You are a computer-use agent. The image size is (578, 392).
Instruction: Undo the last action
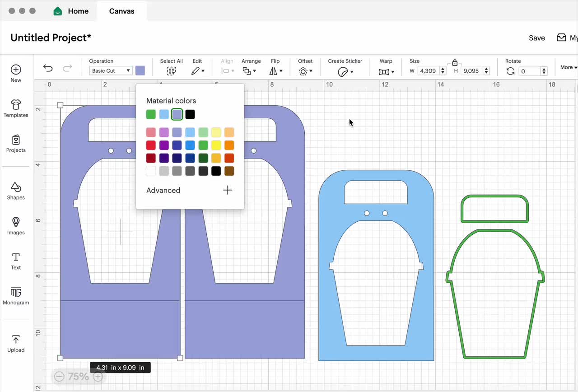click(48, 68)
